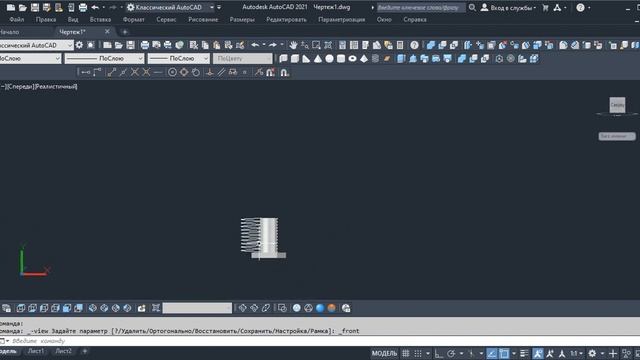Click the МОДЕЛЬ model space status button

[x=384, y=353]
